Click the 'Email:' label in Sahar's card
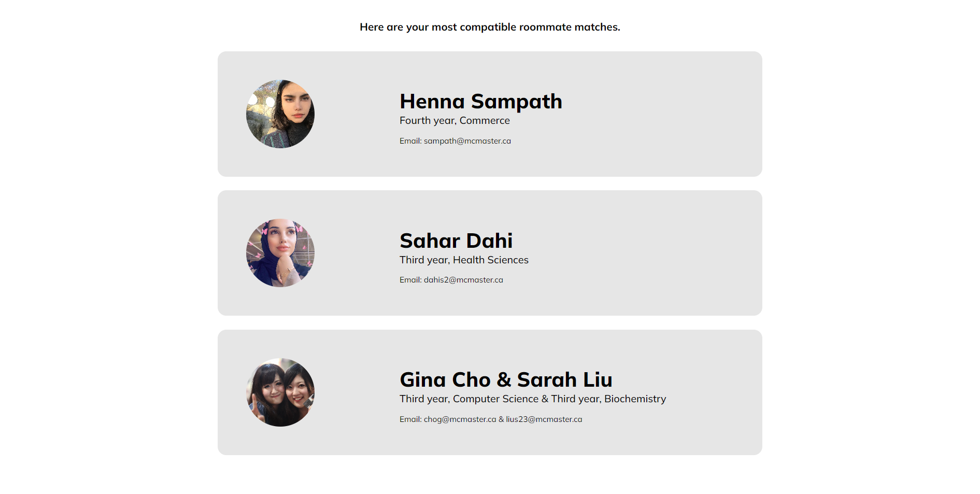Image resolution: width=980 pixels, height=494 pixels. [x=410, y=280]
